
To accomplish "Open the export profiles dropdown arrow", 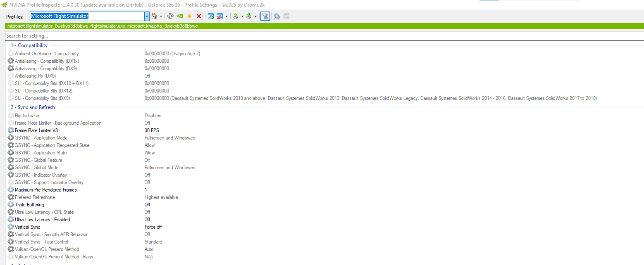I will pyautogui.click(x=242, y=16).
